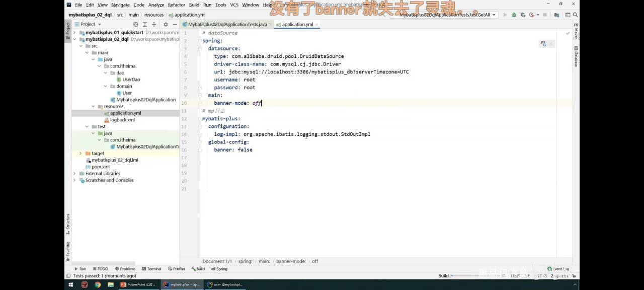Viewport: 644px width, 290px height.
Task: Collapse the main folder node
Action: (x=87, y=52)
